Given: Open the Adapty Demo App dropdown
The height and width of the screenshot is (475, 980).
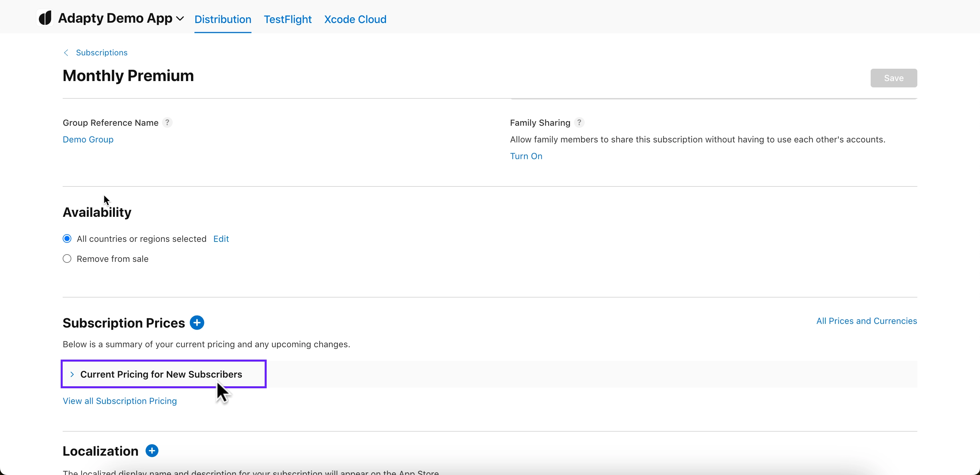Looking at the screenshot, I should click(180, 18).
